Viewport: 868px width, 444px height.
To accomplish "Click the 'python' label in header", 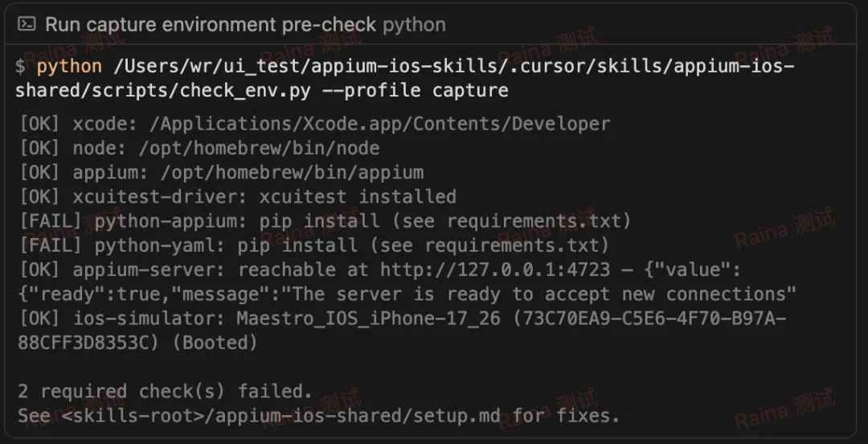I will [414, 26].
